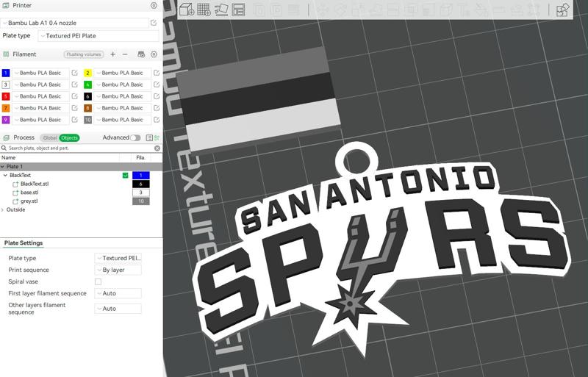Click the Arrange all objects icon
The image size is (588, 377).
click(x=238, y=10)
